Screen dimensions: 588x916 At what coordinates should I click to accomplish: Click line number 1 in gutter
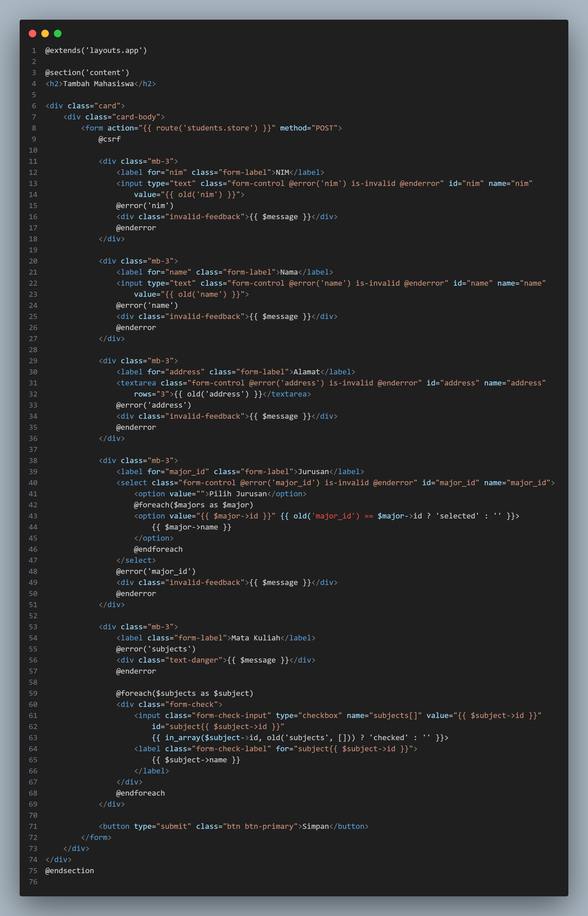click(x=34, y=50)
